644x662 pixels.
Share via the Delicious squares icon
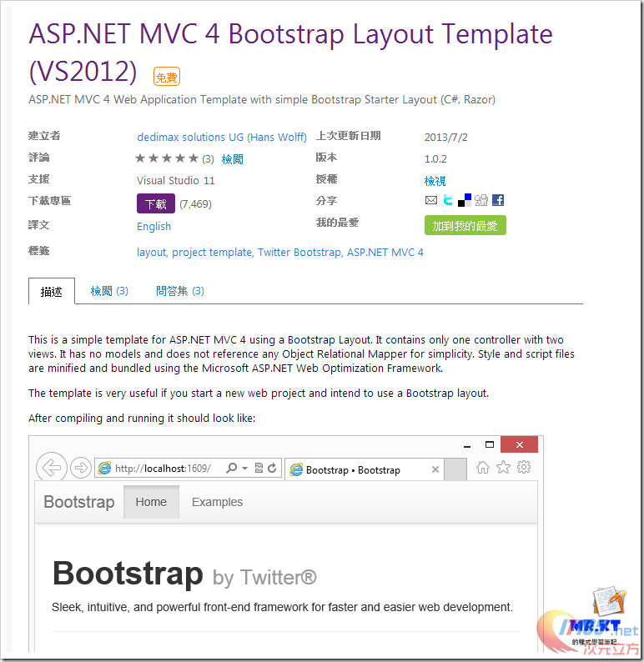tap(465, 200)
